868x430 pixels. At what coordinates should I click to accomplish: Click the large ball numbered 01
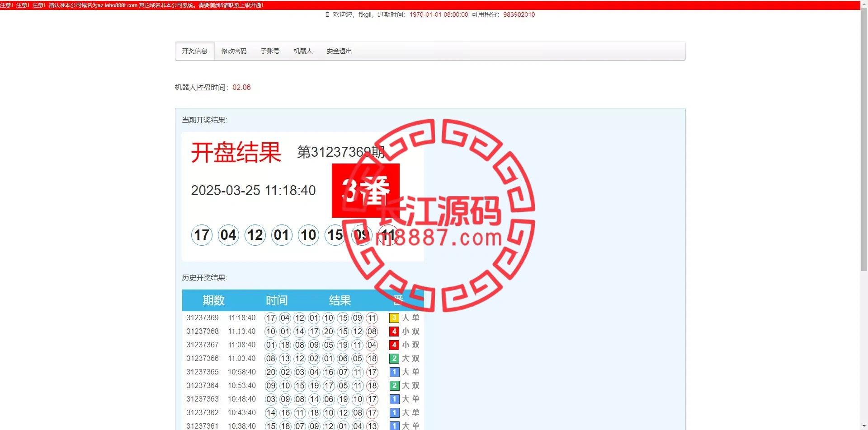pyautogui.click(x=282, y=235)
